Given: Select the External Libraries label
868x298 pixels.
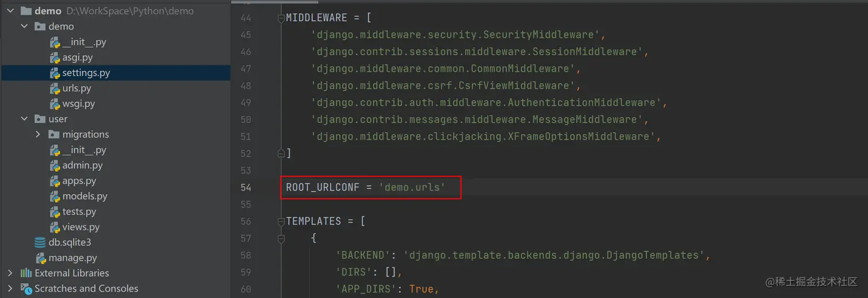Looking at the screenshot, I should pyautogui.click(x=72, y=273).
